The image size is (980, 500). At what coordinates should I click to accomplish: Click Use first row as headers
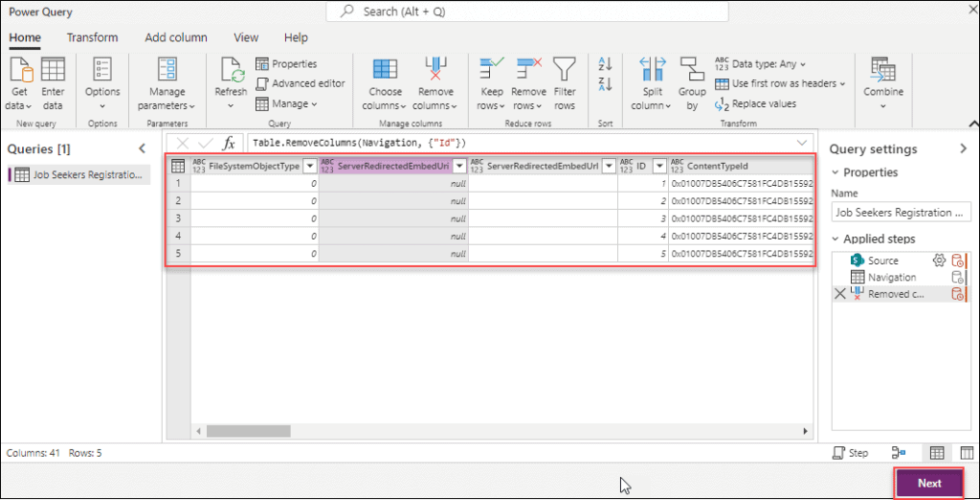click(x=780, y=83)
